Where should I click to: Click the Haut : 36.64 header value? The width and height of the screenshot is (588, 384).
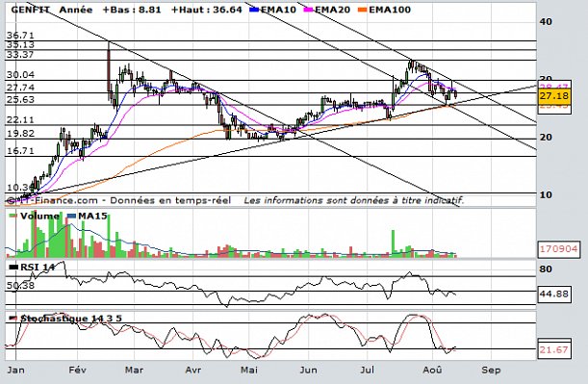click(x=207, y=10)
